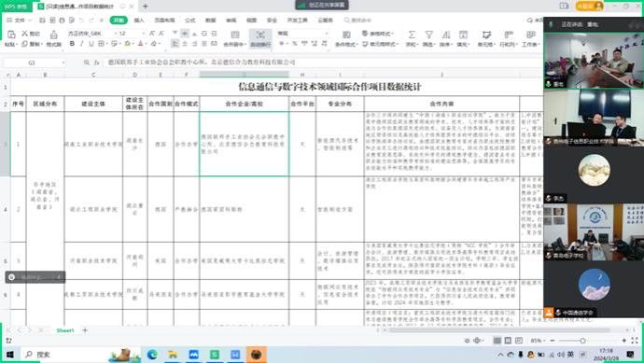Toggle middle vertical alignment
644x363 pixels.
[x=185, y=34]
